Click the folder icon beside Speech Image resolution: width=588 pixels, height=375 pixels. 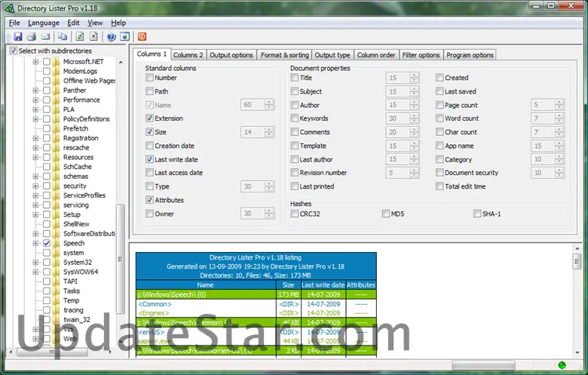57,243
